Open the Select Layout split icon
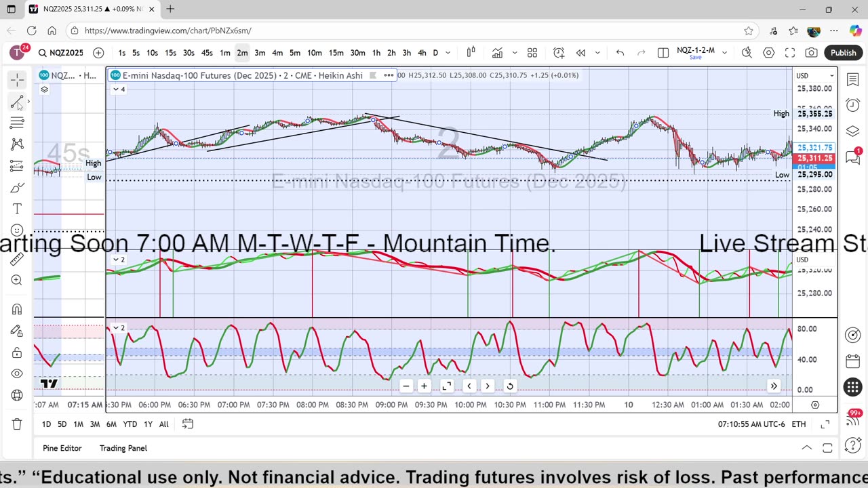Screen dimensions: 868x488 pyautogui.click(x=663, y=53)
